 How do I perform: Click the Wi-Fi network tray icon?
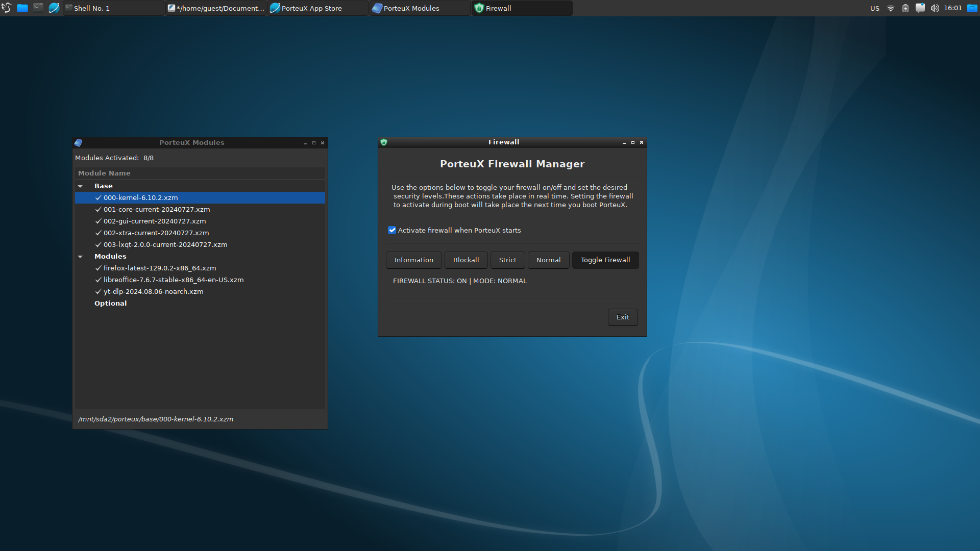click(x=891, y=8)
